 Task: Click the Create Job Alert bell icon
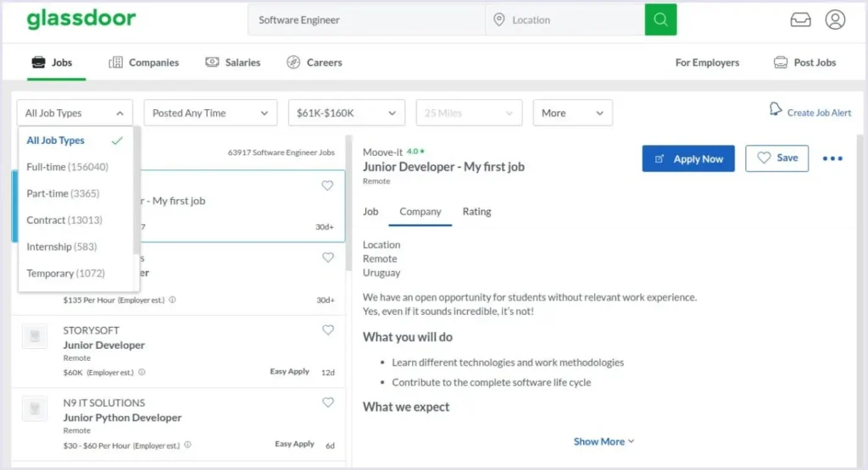[x=776, y=109]
